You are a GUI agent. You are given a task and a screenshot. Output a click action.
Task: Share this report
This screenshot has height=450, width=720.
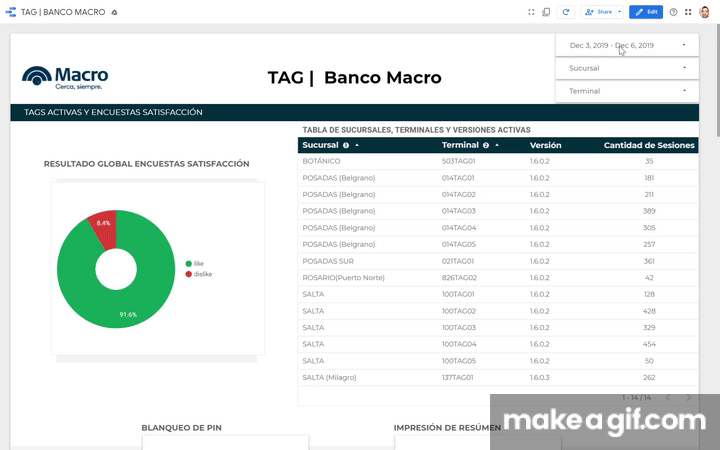599,12
